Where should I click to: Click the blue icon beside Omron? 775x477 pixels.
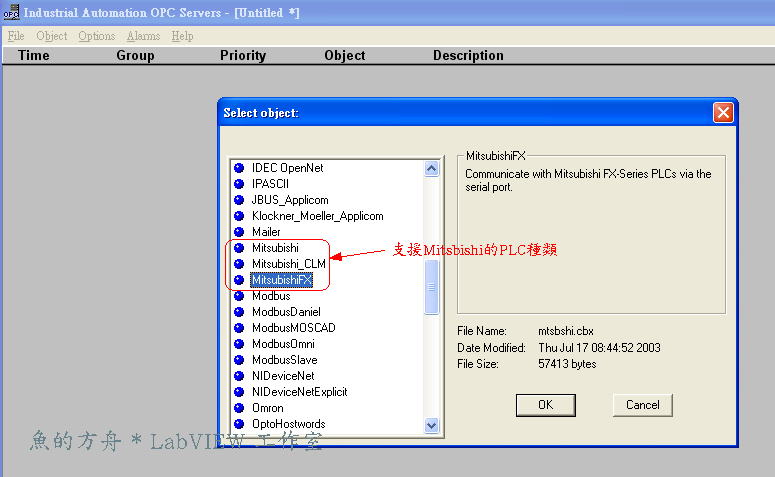[x=239, y=408]
